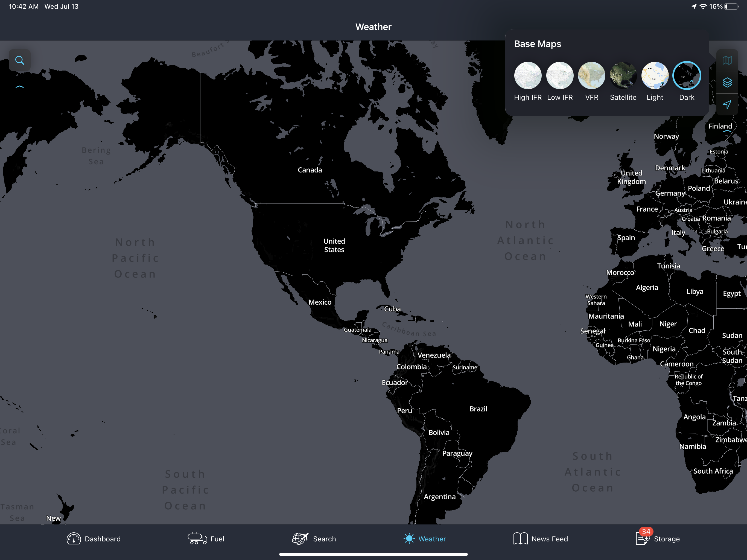Open the Fuel truck icon

[x=197, y=539]
